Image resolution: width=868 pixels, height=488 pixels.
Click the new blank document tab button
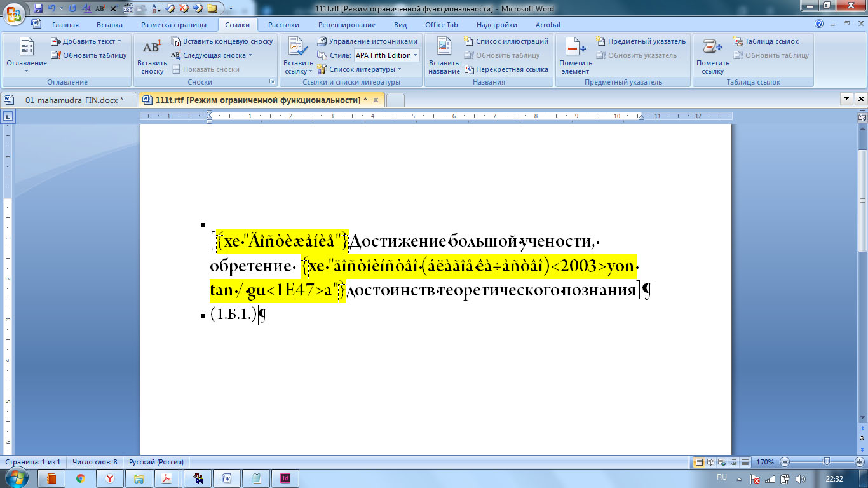coord(395,100)
